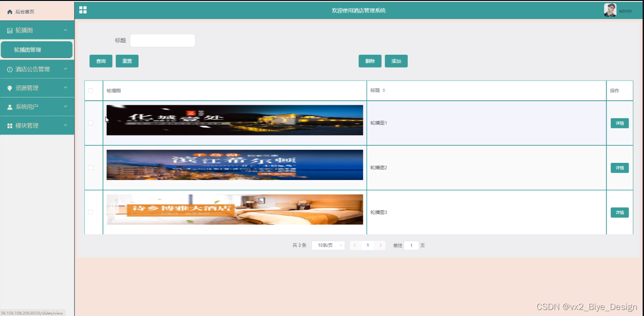Open 详情 for 轮播图3
Image resolution: width=644 pixels, height=316 pixels.
tap(619, 212)
